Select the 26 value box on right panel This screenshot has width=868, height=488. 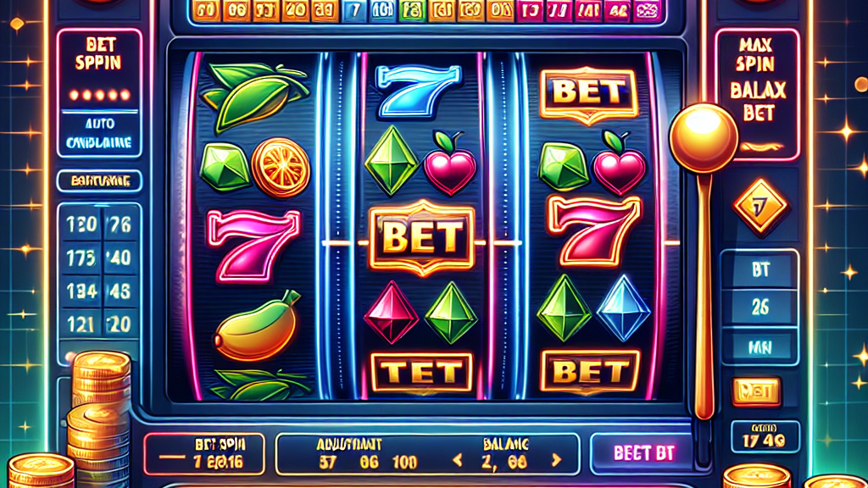pyautogui.click(x=760, y=307)
